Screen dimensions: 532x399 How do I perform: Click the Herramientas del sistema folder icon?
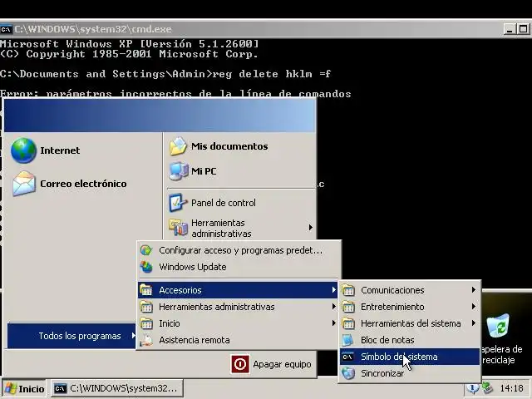[348, 323]
